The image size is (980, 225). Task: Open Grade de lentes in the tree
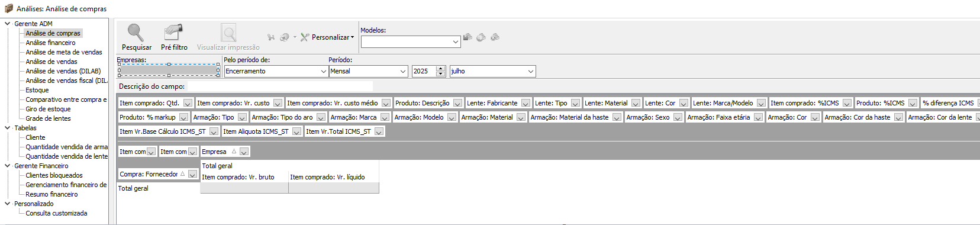(x=48, y=118)
